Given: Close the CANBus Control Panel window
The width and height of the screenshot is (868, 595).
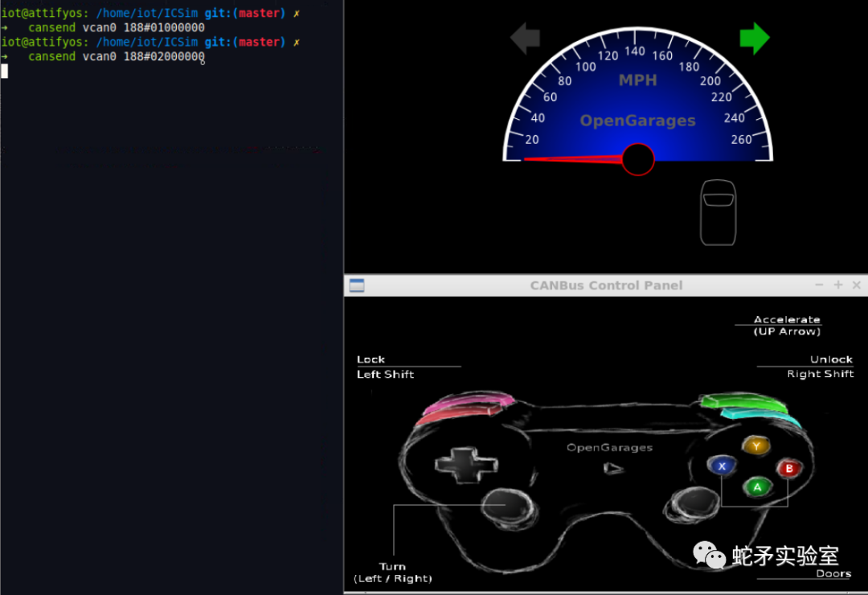Looking at the screenshot, I should [x=857, y=285].
